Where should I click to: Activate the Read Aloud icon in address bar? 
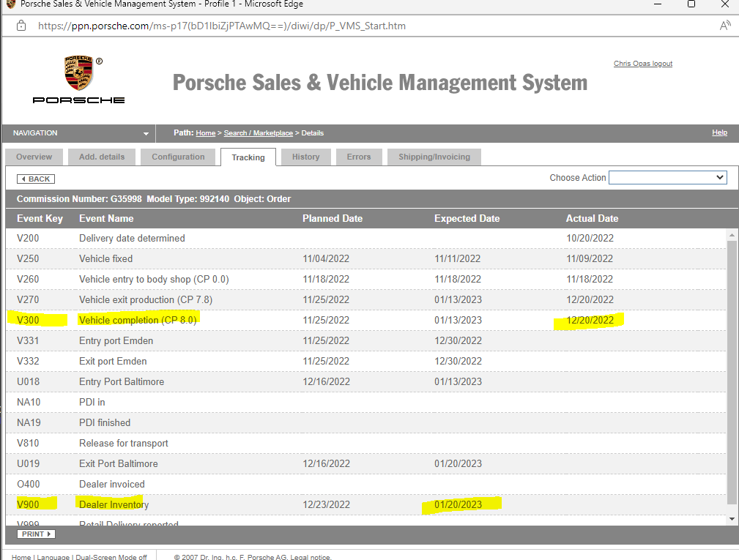[725, 26]
